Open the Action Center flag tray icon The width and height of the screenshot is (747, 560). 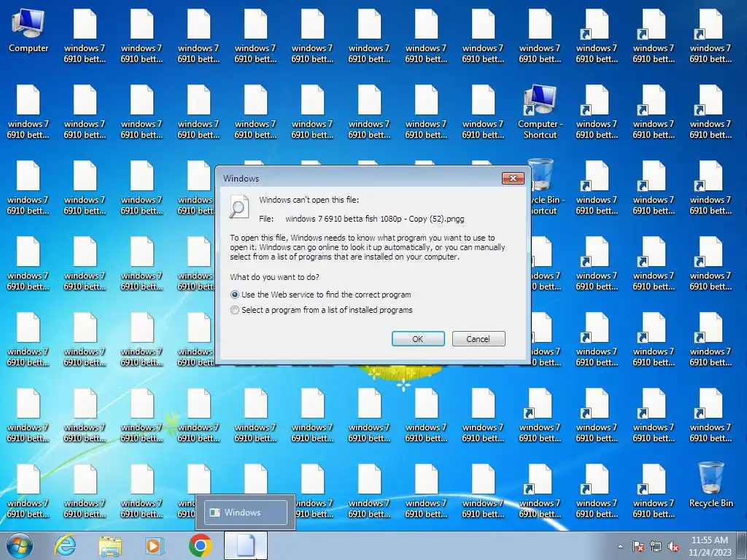coord(638,546)
